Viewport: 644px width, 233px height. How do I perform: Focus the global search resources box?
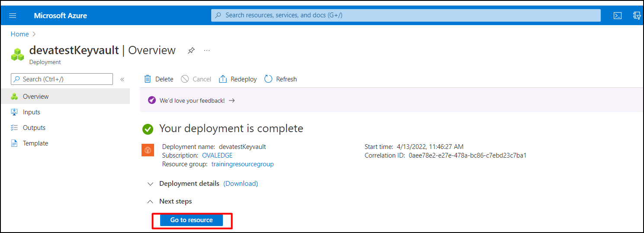point(406,15)
